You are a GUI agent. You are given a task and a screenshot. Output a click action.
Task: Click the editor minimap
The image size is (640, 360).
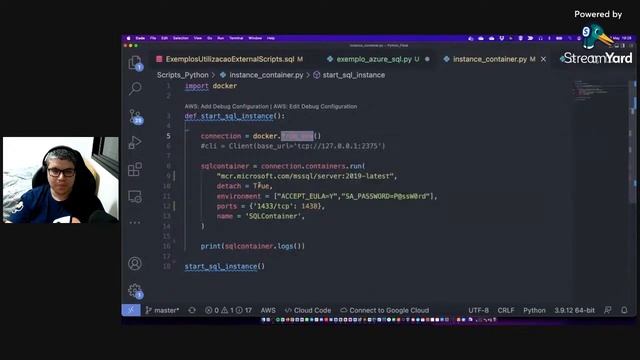599,91
